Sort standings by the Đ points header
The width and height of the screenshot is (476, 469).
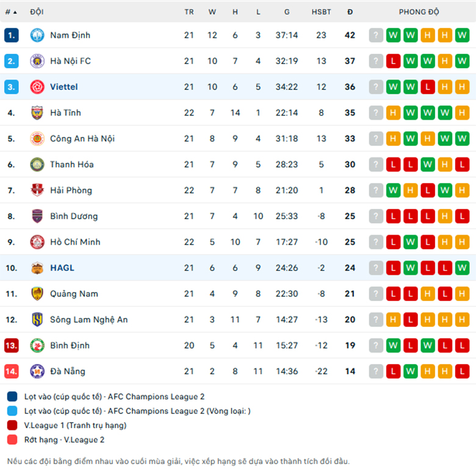coord(350,12)
